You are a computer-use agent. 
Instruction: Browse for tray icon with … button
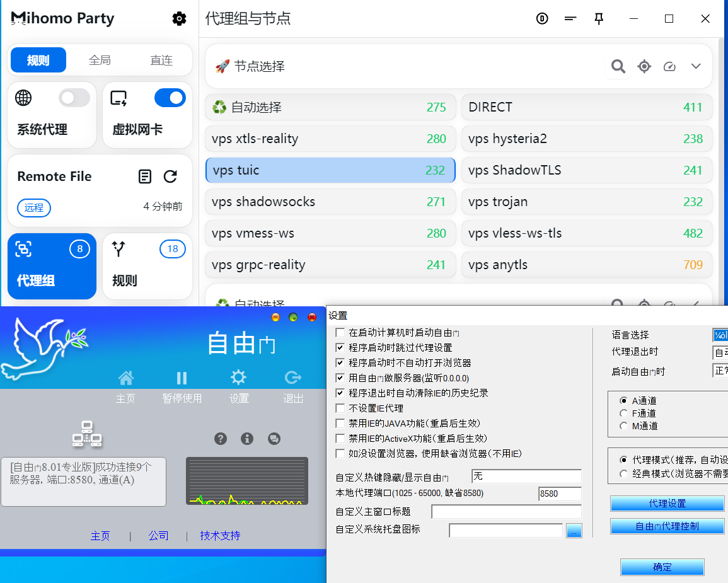point(574,531)
